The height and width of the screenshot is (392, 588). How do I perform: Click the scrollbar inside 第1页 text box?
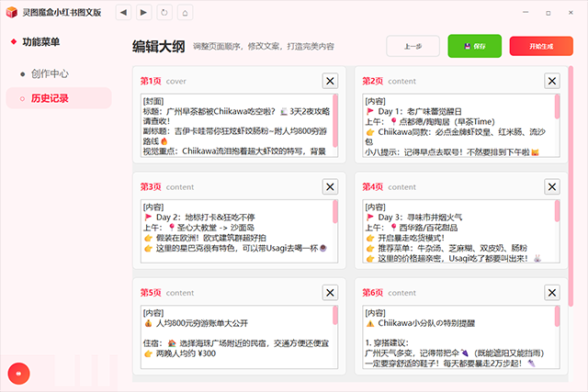(335, 120)
